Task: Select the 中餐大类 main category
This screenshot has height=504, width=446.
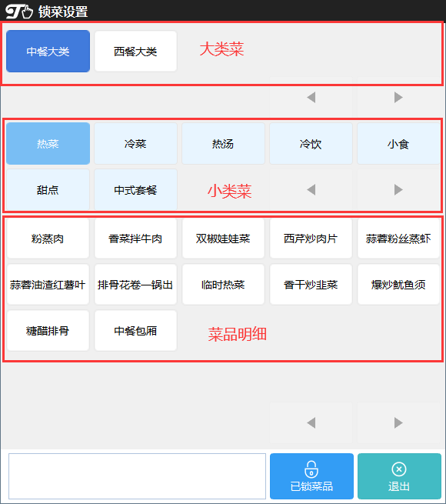Action: (x=48, y=51)
